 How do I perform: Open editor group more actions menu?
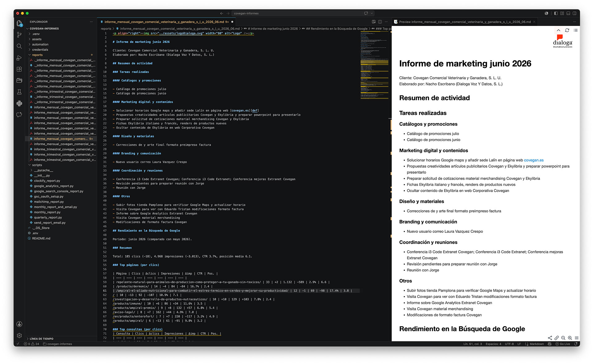pos(386,22)
